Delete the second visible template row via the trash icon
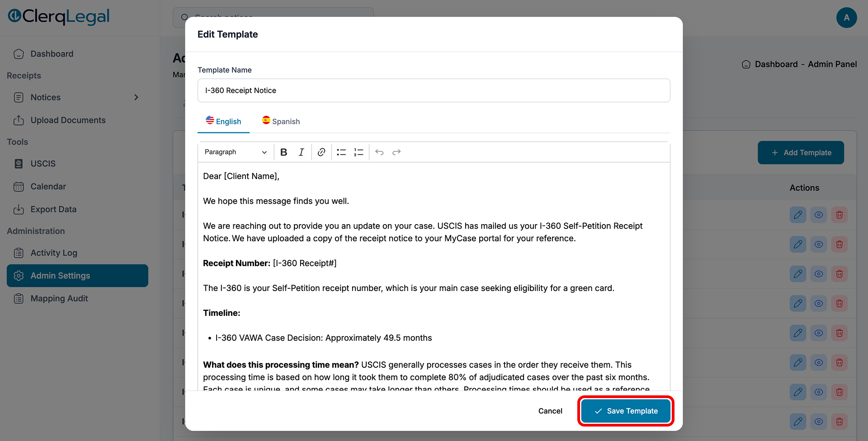 click(x=840, y=244)
